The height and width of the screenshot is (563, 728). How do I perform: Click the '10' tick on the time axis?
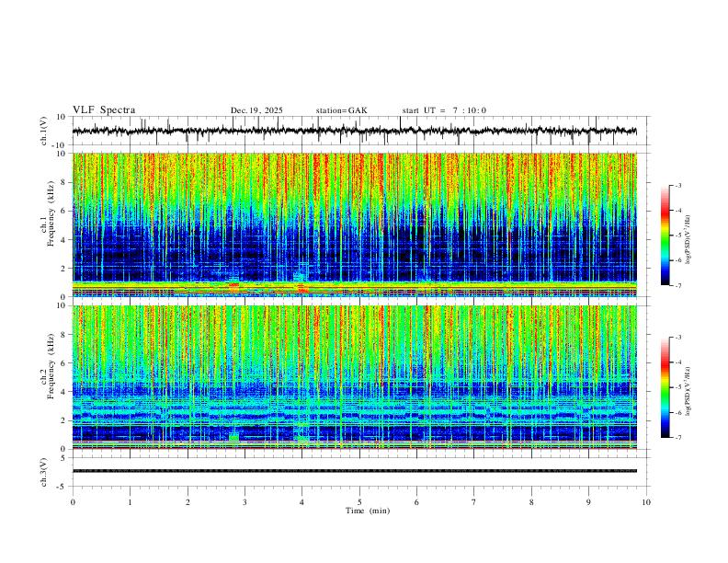(x=646, y=502)
